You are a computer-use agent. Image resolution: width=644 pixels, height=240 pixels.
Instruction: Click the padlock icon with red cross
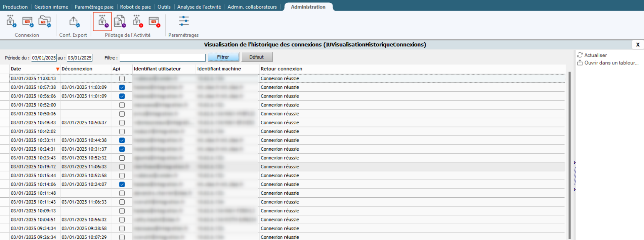(x=137, y=22)
